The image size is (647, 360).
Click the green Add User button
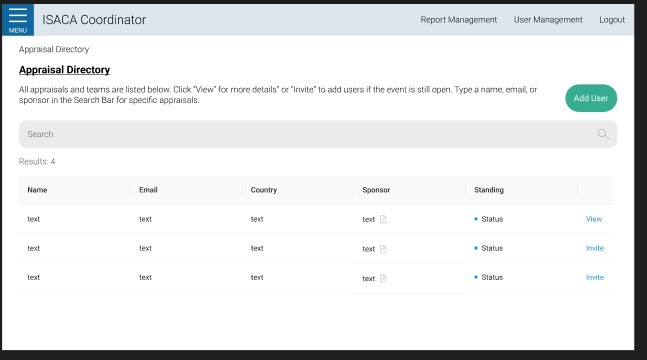click(591, 98)
